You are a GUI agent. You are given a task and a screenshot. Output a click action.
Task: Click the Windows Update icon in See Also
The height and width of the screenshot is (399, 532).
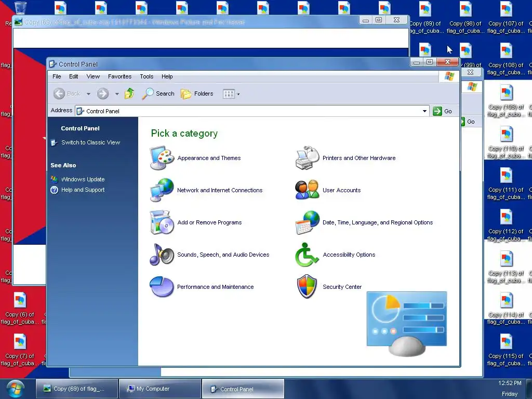pos(54,179)
